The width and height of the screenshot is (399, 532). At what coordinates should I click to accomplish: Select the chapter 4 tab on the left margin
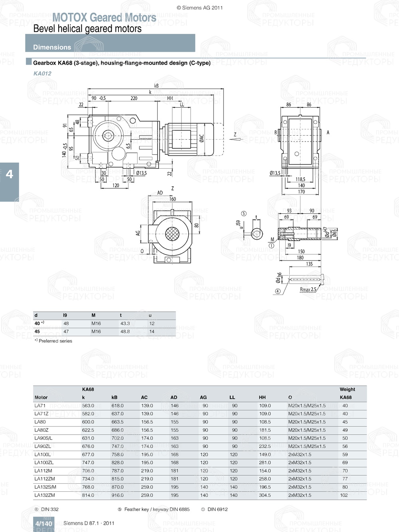coord(9,174)
